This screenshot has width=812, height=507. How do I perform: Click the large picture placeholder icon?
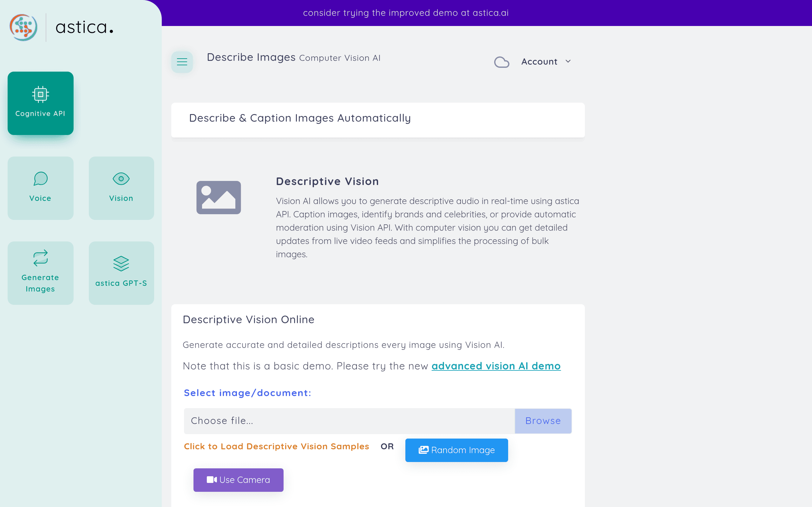point(219,197)
